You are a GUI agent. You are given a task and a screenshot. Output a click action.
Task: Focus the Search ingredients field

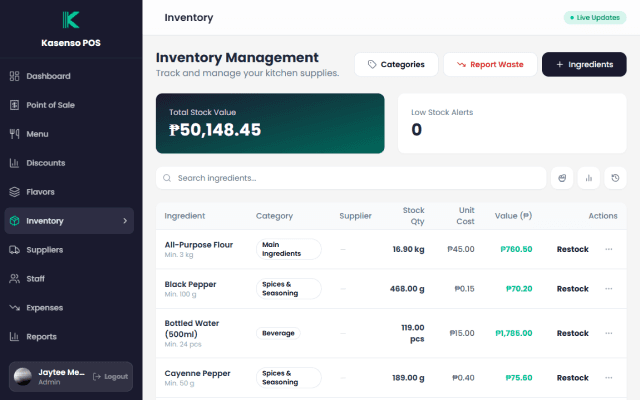[351, 178]
